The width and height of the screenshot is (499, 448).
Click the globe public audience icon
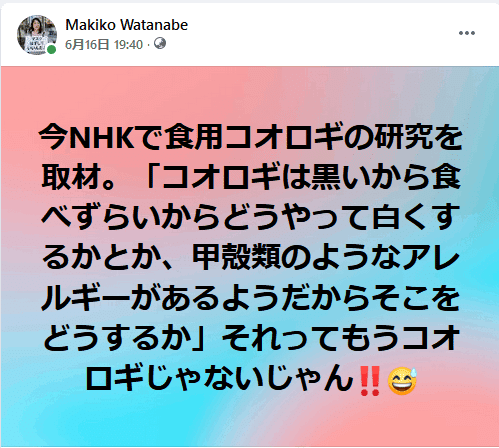click(160, 44)
